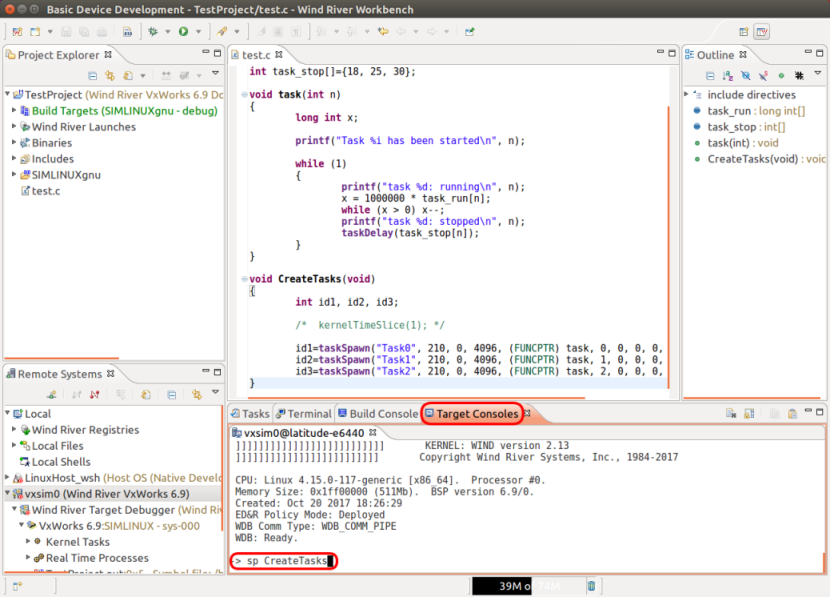Switch to the Tasks tab

tap(250, 414)
